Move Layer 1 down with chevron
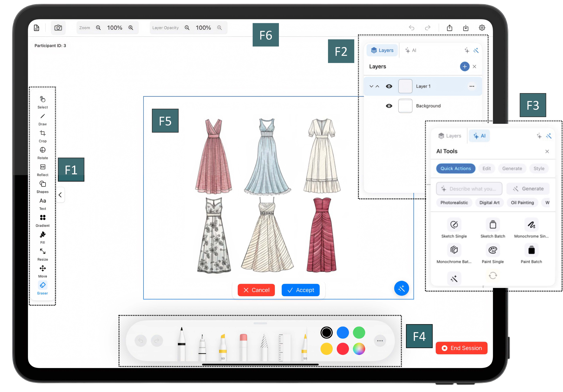Screen dimensions: 563x392 coord(371,86)
